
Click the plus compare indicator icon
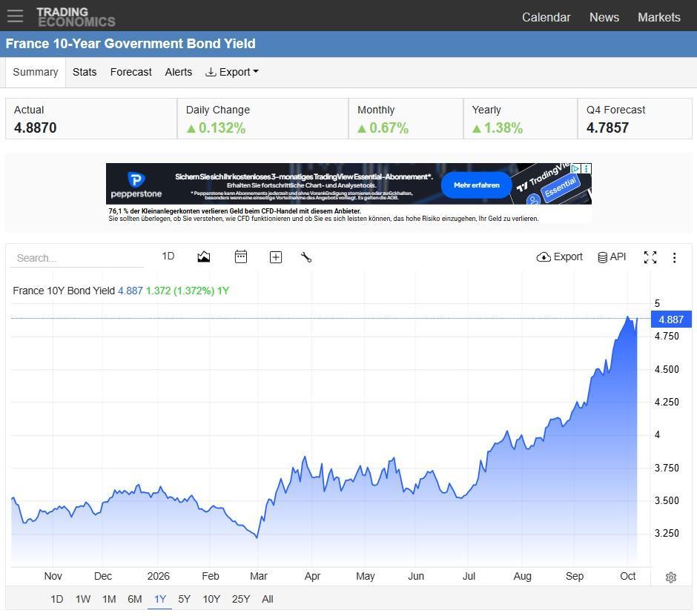point(276,257)
